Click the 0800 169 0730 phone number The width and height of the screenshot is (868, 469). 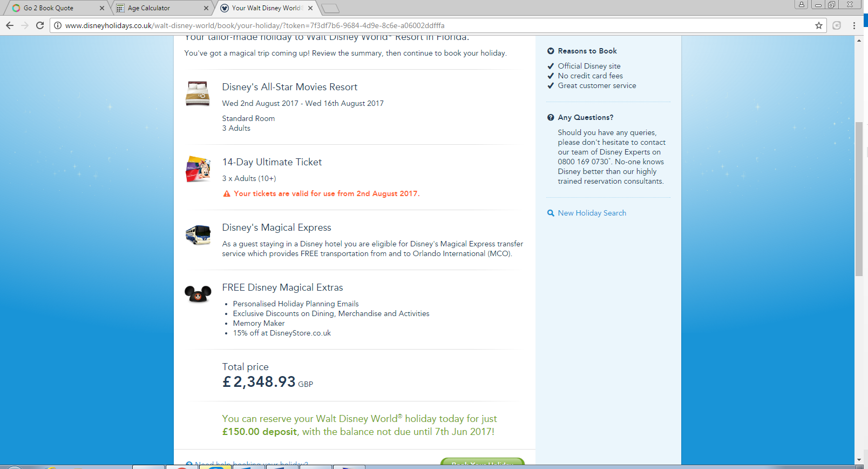(x=584, y=162)
